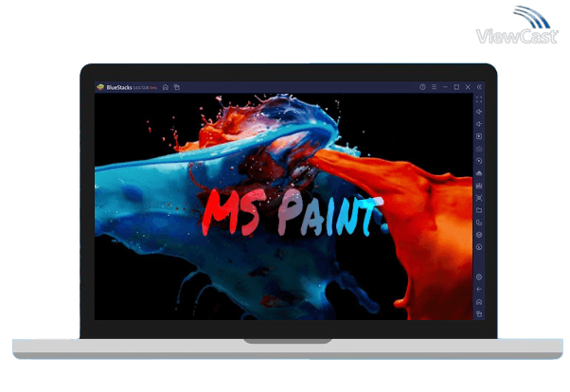Close the BlueStacks window
The image size is (570, 392).
pos(468,87)
